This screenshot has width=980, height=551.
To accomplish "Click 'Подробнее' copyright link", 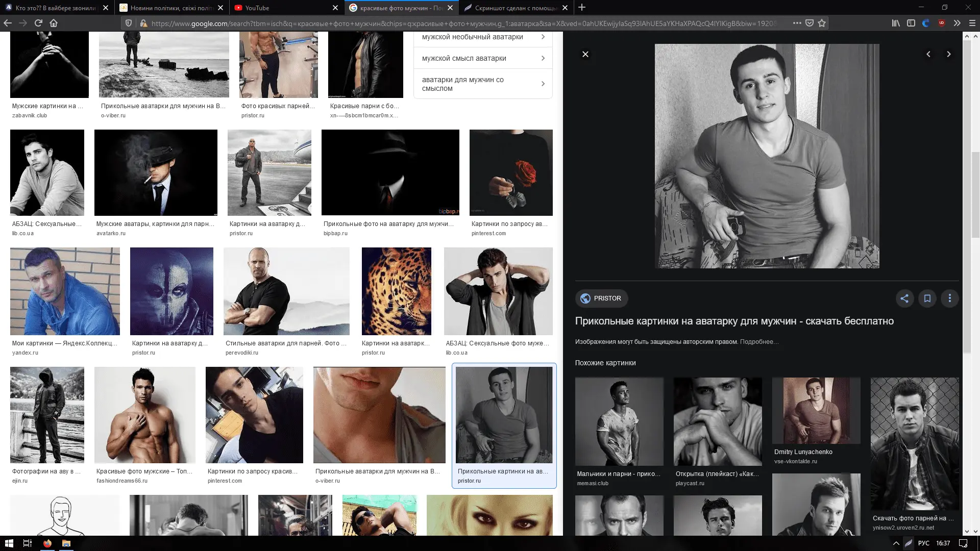I will [x=759, y=342].
